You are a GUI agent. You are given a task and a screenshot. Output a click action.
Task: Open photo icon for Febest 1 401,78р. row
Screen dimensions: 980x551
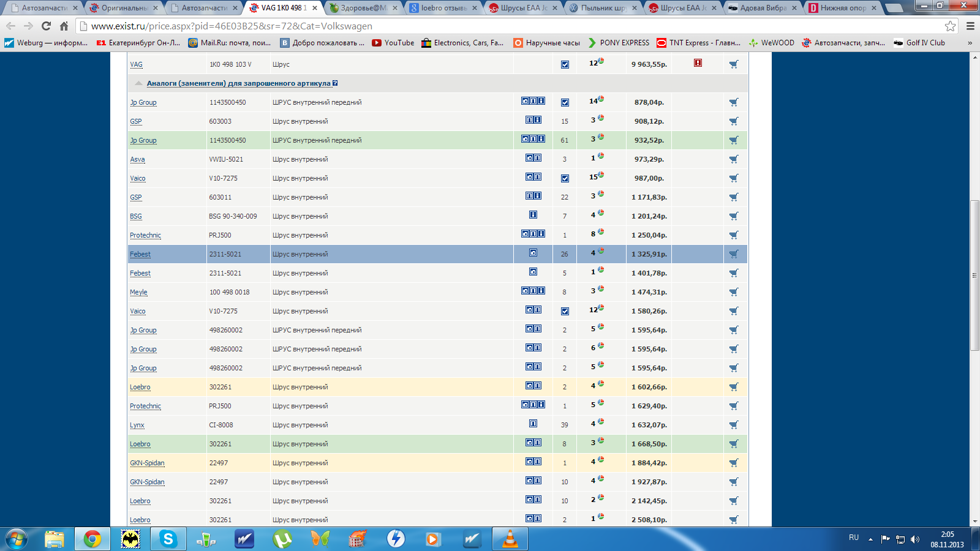coord(533,272)
